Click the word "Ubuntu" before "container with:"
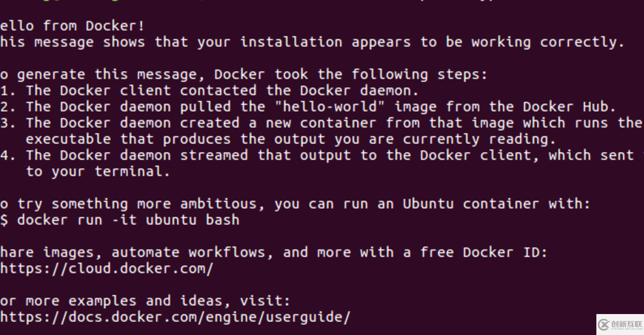This screenshot has width=644, height=335. 428,204
